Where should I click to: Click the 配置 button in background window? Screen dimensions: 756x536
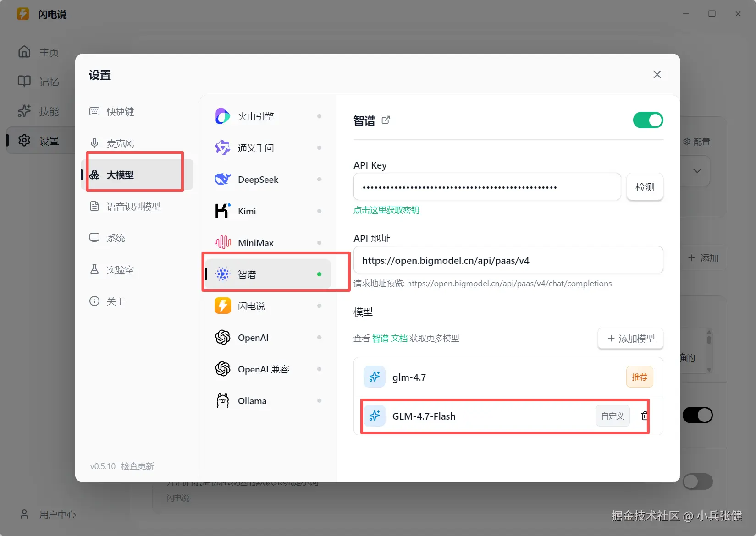pyautogui.click(x=697, y=142)
